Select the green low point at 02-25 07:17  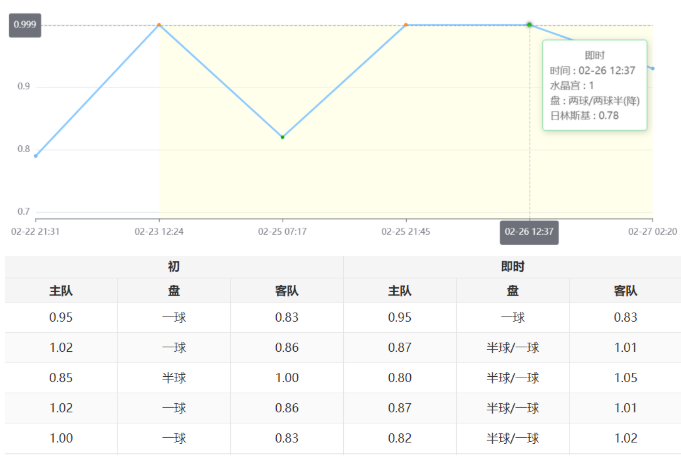point(283,137)
